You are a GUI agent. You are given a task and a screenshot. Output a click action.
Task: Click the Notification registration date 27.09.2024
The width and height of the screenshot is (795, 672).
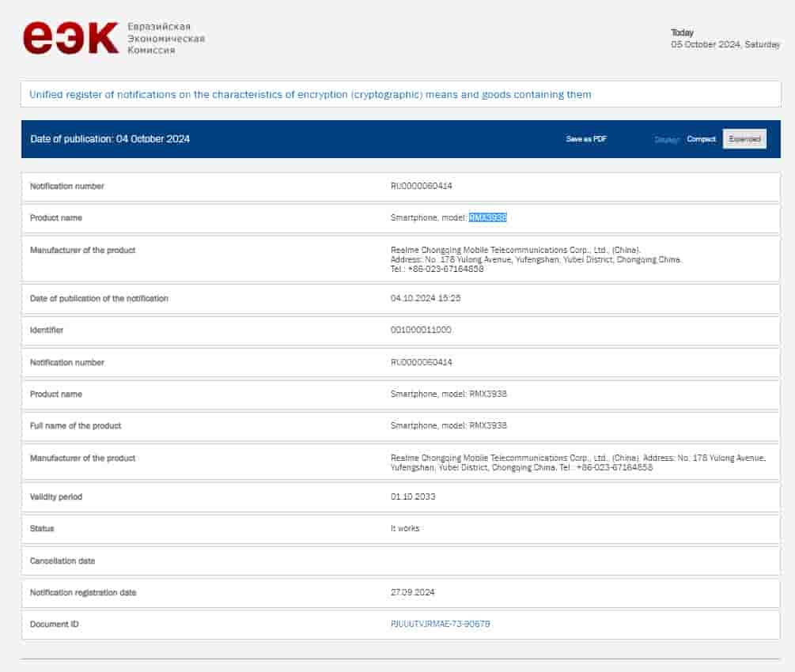pyautogui.click(x=413, y=592)
